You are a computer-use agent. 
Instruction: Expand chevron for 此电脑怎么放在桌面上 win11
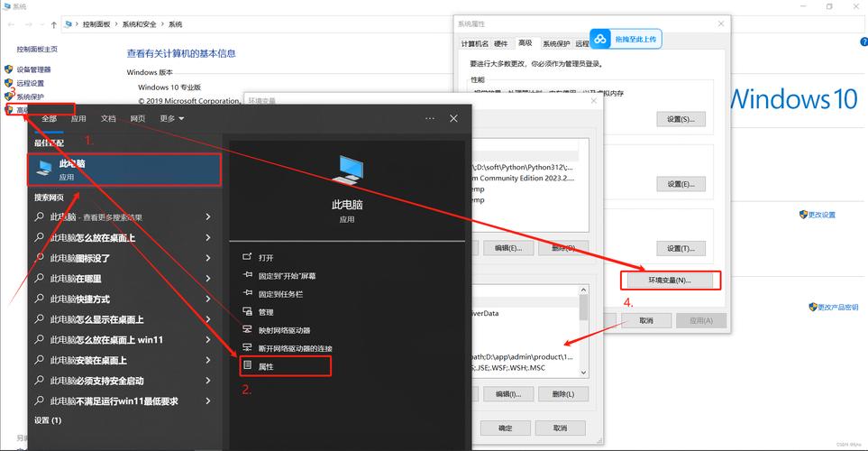click(x=208, y=340)
